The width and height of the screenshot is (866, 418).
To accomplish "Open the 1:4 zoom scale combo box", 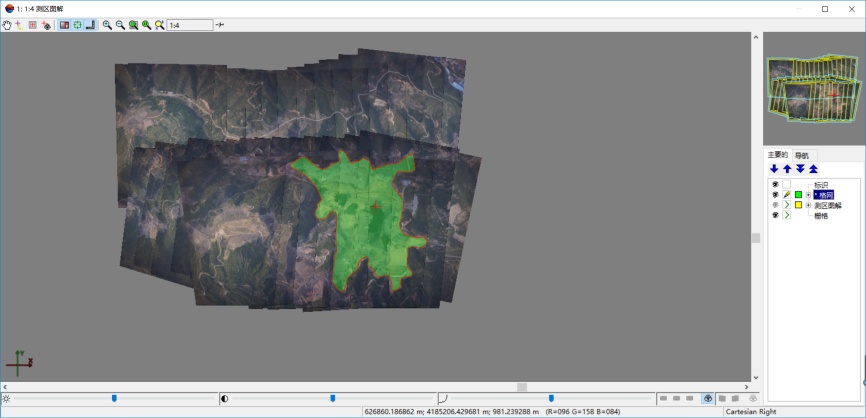I will tap(189, 24).
